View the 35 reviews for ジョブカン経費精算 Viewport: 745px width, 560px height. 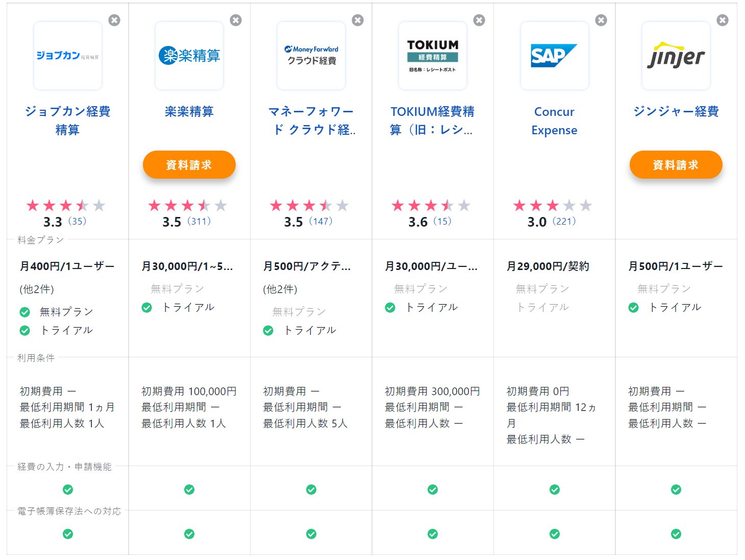point(78,222)
